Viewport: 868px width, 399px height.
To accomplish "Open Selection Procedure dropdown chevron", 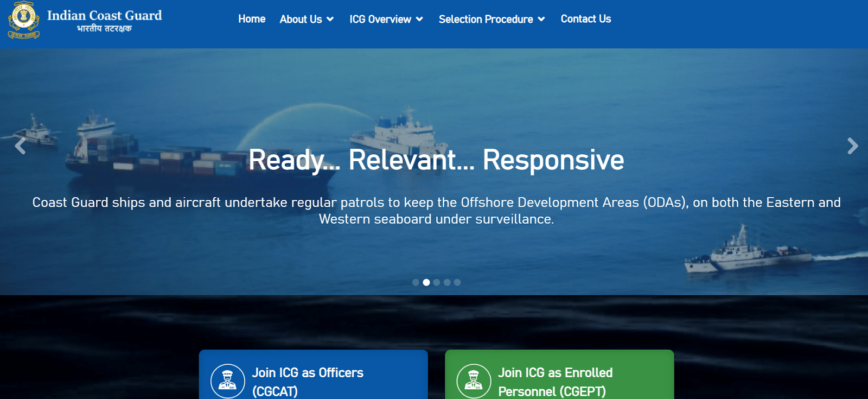I will (541, 20).
